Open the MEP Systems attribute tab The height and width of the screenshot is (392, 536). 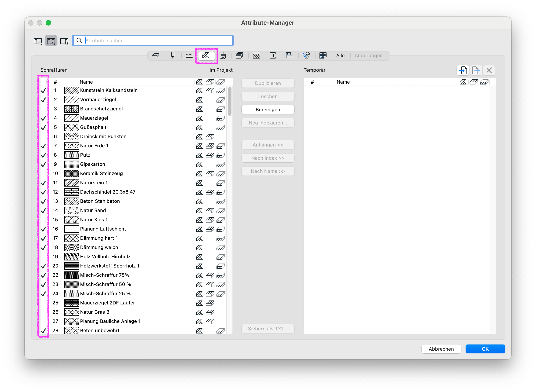click(x=306, y=55)
